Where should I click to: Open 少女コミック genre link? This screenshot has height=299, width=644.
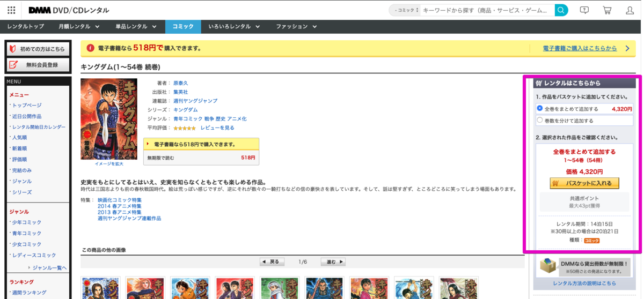click(x=27, y=244)
